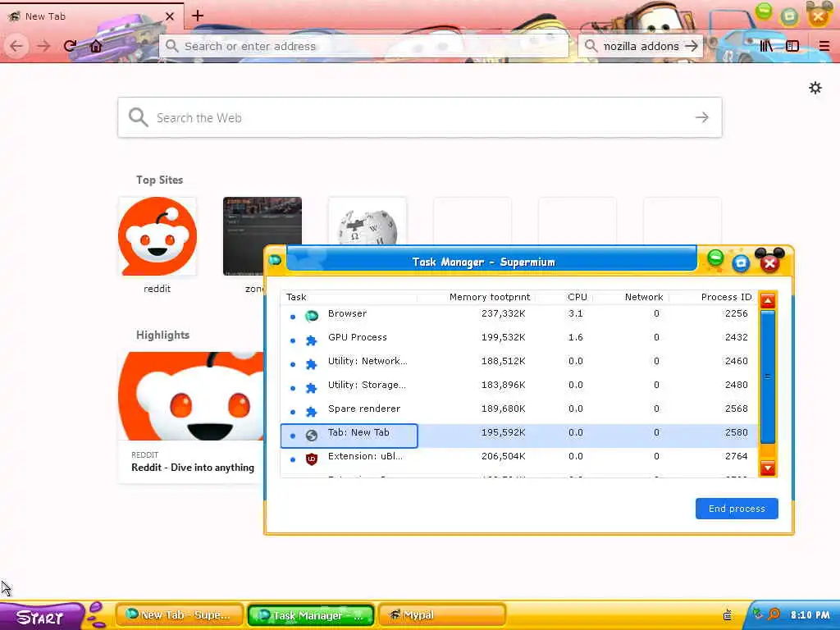
Task: Click the browser forward arrow
Action: (43, 46)
